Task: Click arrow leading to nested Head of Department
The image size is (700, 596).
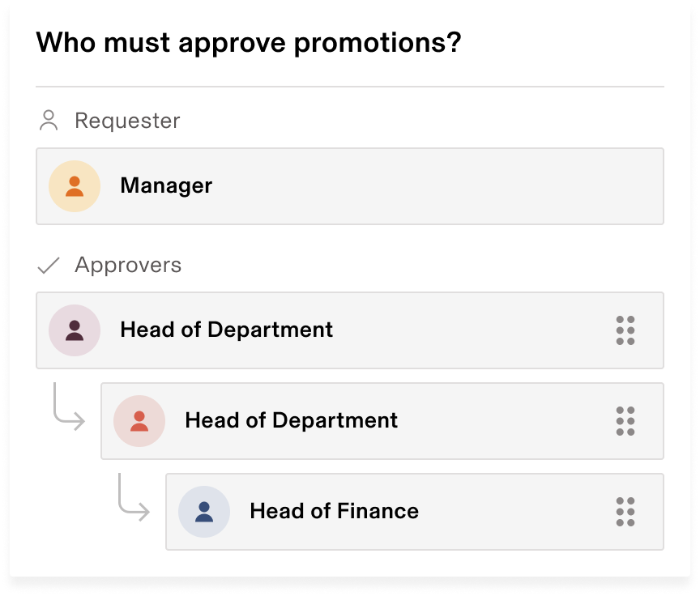Action: click(69, 407)
